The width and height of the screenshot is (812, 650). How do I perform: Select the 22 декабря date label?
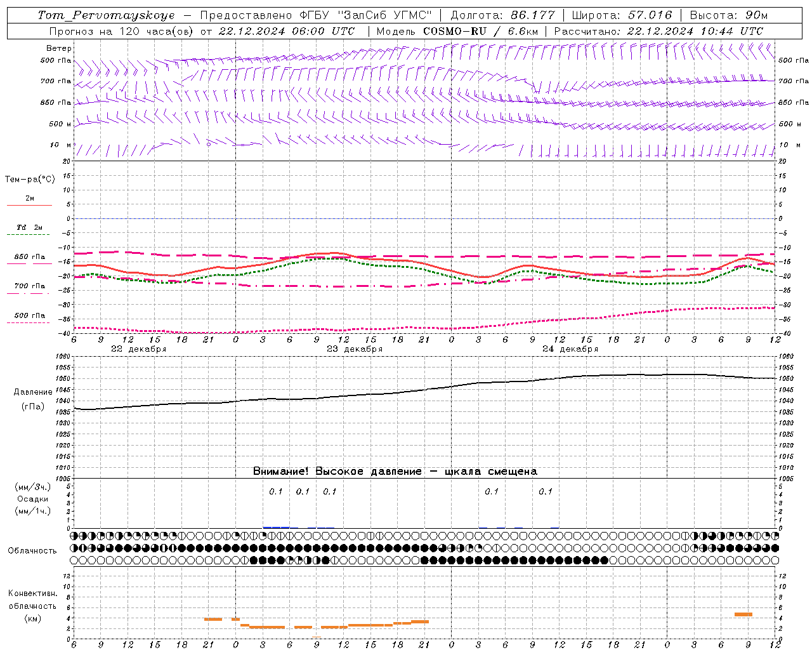coord(139,349)
